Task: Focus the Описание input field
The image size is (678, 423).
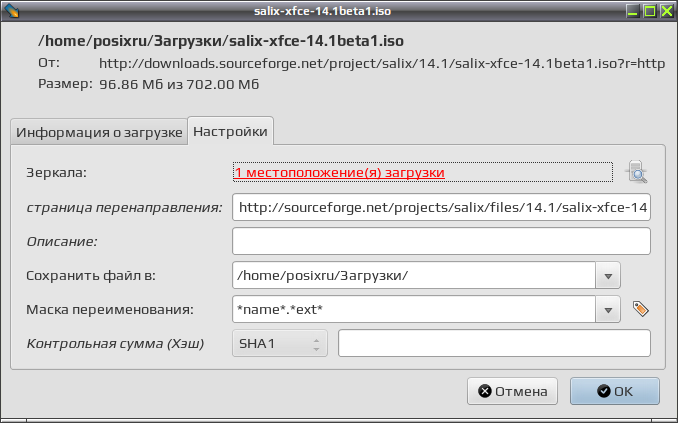Action: [441, 241]
